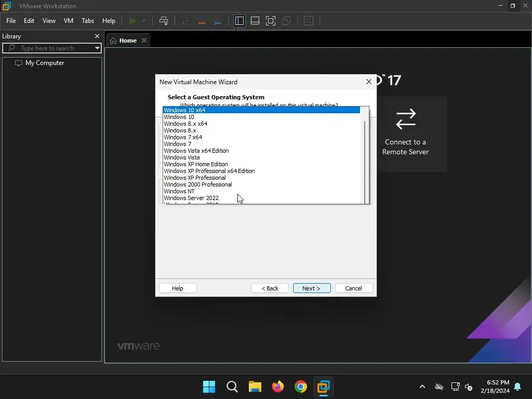
Task: Open the File menu
Action: [x=11, y=21]
